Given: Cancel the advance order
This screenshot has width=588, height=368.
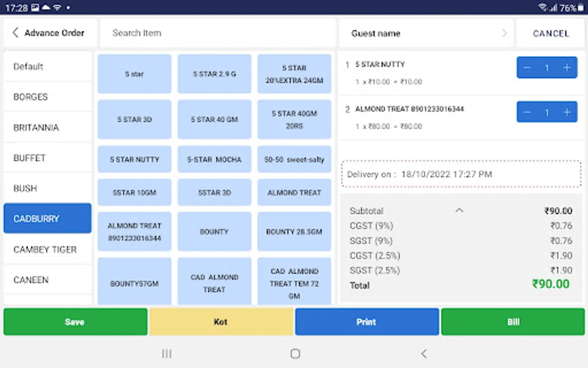Looking at the screenshot, I should [x=551, y=33].
